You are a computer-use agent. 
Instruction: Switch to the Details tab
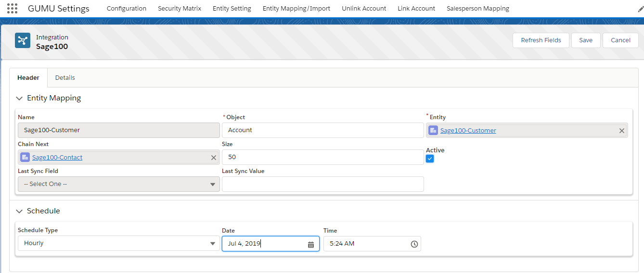coord(65,77)
